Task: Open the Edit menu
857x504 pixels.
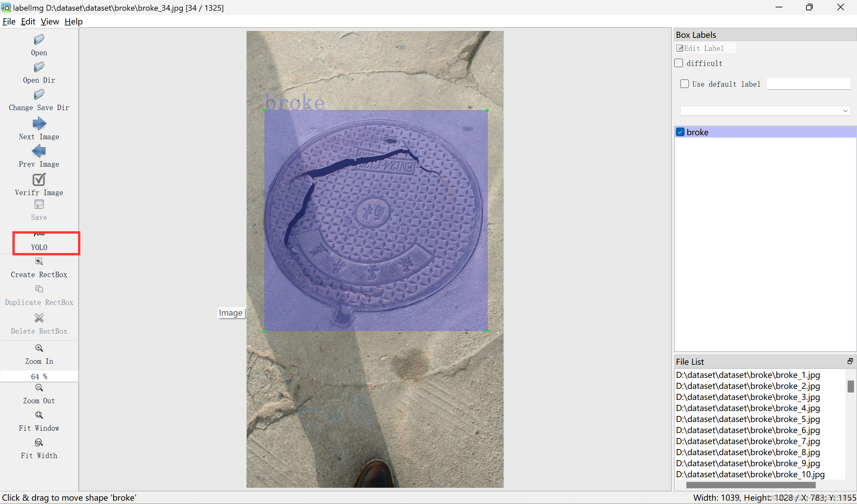Action: click(28, 22)
